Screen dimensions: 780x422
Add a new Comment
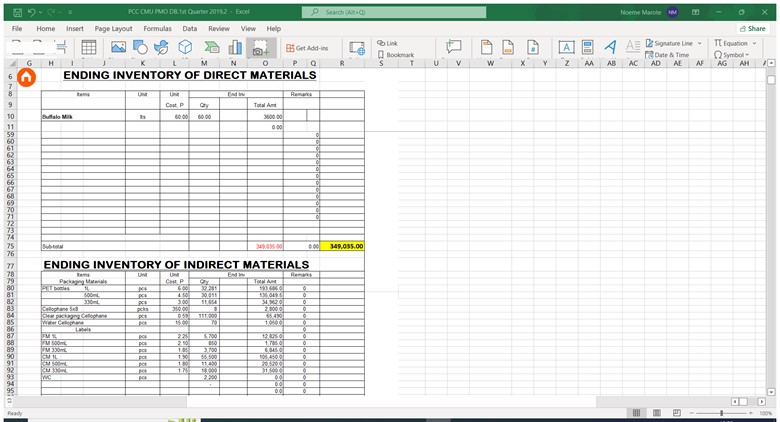click(454, 47)
